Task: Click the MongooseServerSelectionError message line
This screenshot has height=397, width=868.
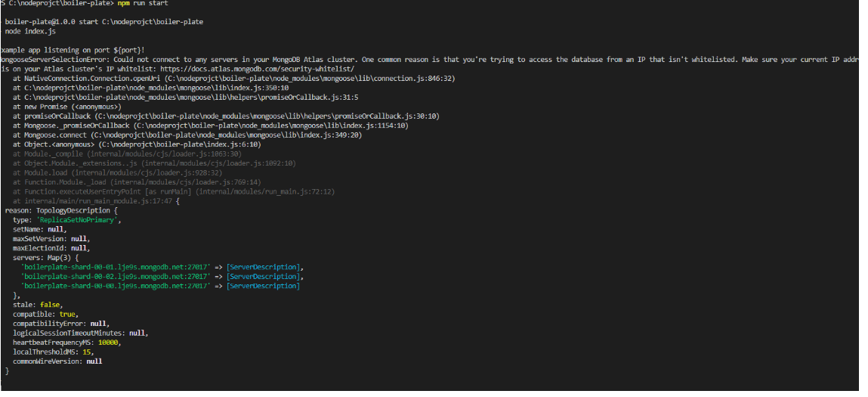Action: [430, 60]
